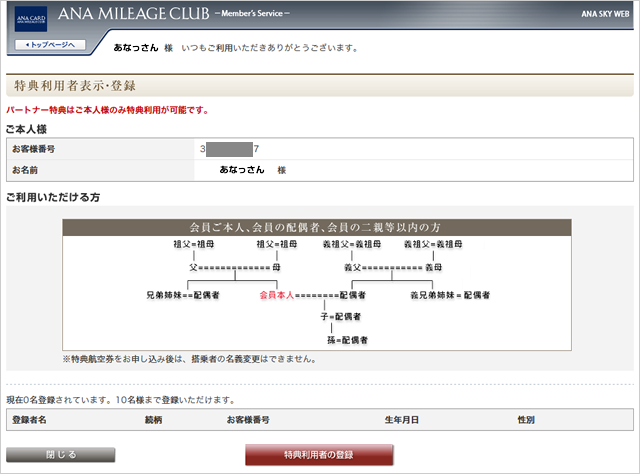
Task: Click the 性別 column header
Action: click(x=526, y=420)
